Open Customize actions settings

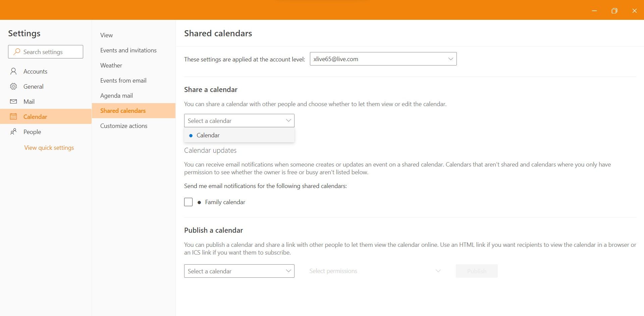click(123, 126)
